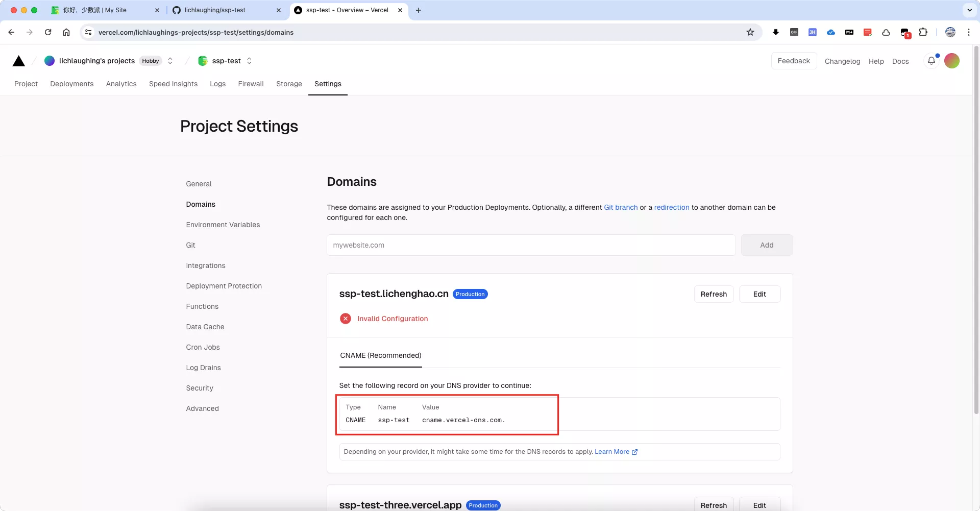Viewport: 980px width, 511px height.
Task: Click the browser home icon
Action: point(66,32)
